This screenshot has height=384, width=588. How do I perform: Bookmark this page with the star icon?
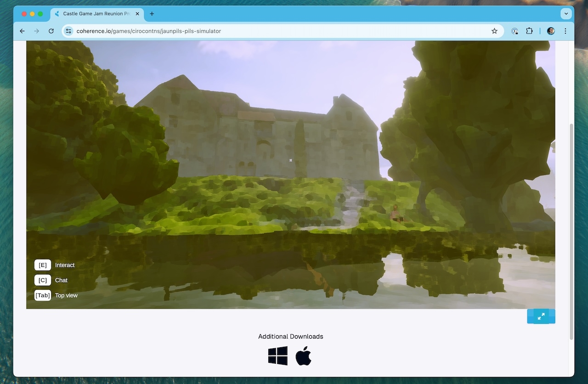click(494, 31)
